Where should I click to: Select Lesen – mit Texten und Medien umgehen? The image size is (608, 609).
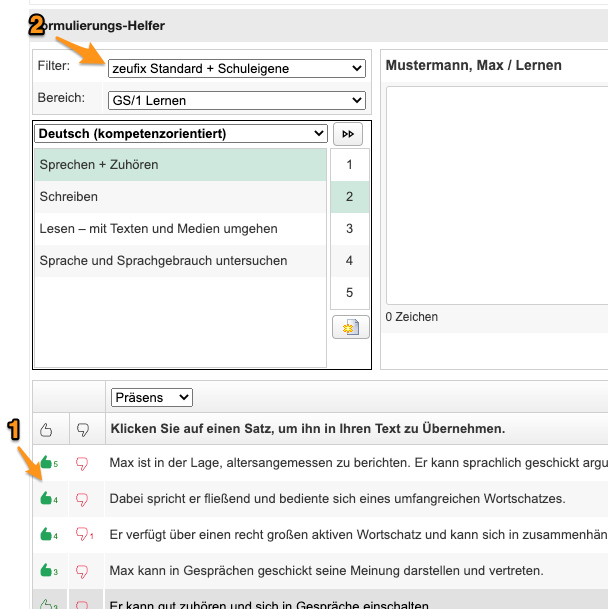(x=180, y=228)
